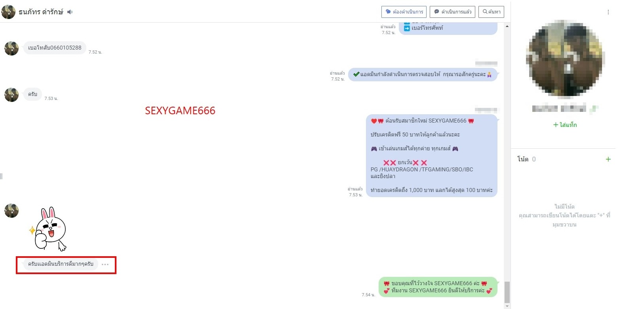644x309 pixels.
Task: Toggle the speaker mute icon beside chat name
Action: 70,12
